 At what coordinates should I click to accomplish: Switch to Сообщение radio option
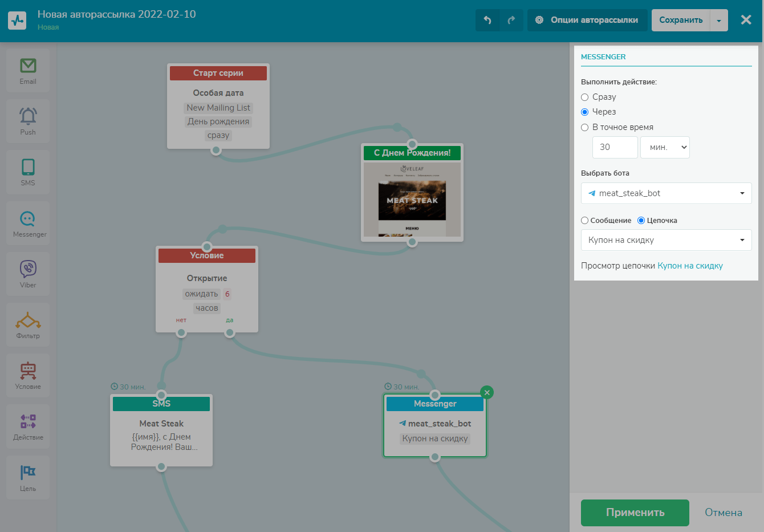[585, 221]
